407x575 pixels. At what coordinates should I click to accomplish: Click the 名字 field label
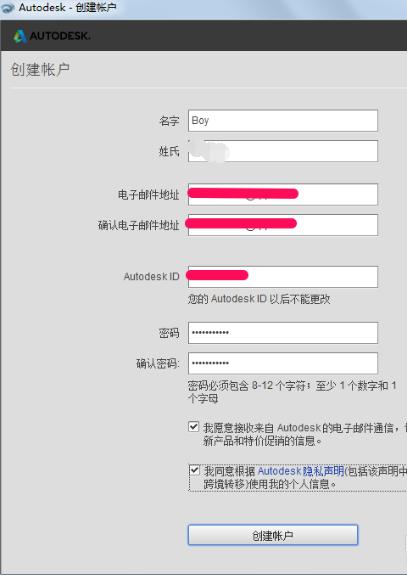click(169, 121)
